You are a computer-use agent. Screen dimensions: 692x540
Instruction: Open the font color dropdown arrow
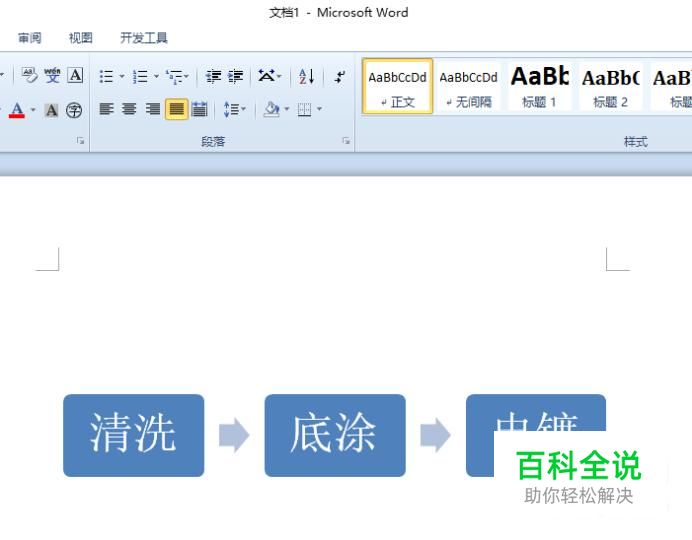click(x=33, y=109)
